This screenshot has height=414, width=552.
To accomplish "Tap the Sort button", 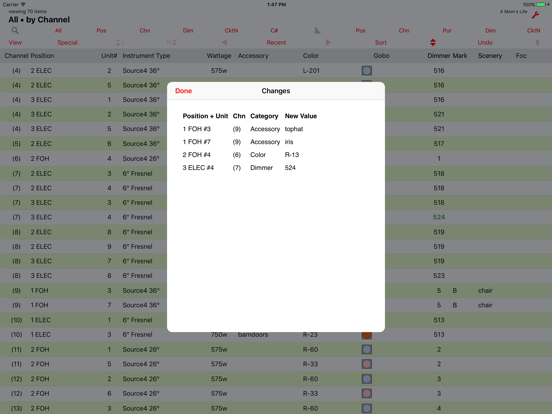I will (381, 43).
